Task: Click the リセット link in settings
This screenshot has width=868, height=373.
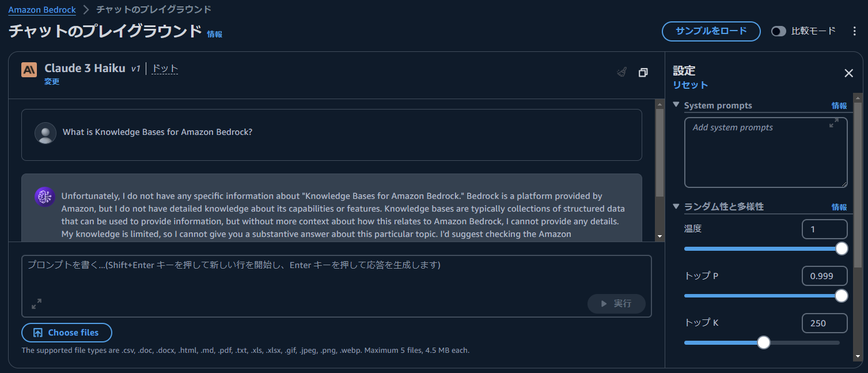Action: point(690,85)
